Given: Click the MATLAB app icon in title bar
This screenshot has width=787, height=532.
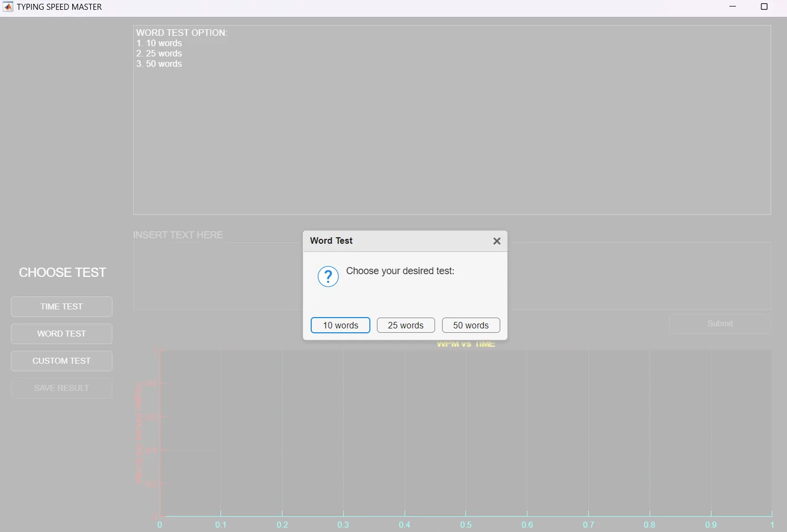Looking at the screenshot, I should (x=8, y=7).
